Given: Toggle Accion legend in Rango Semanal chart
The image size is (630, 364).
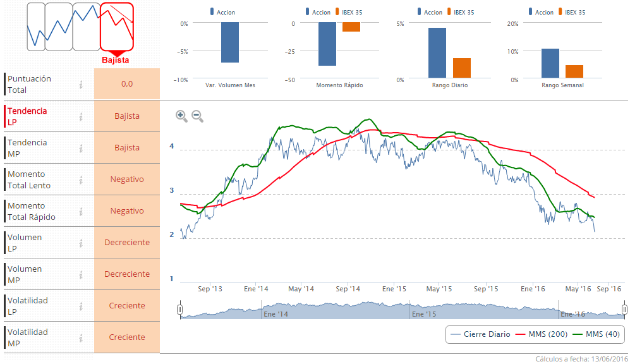Looking at the screenshot, I should pos(541,12).
